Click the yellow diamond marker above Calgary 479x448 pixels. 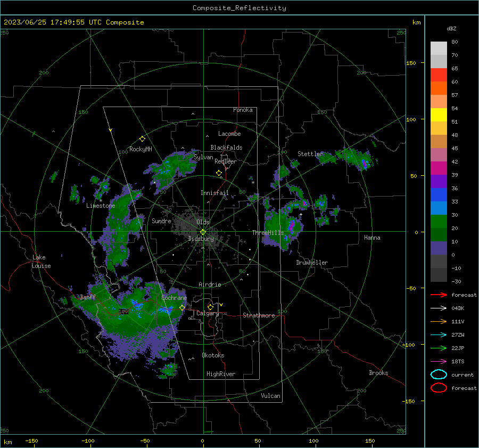(x=210, y=307)
